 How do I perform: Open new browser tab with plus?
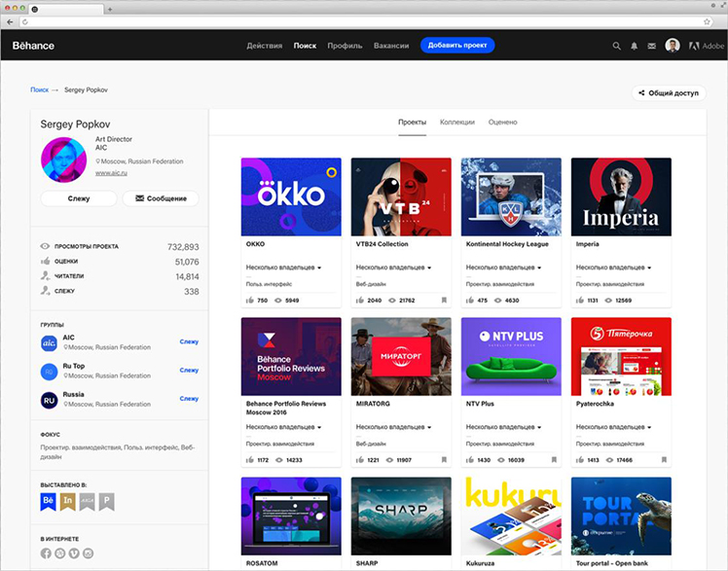(x=110, y=9)
